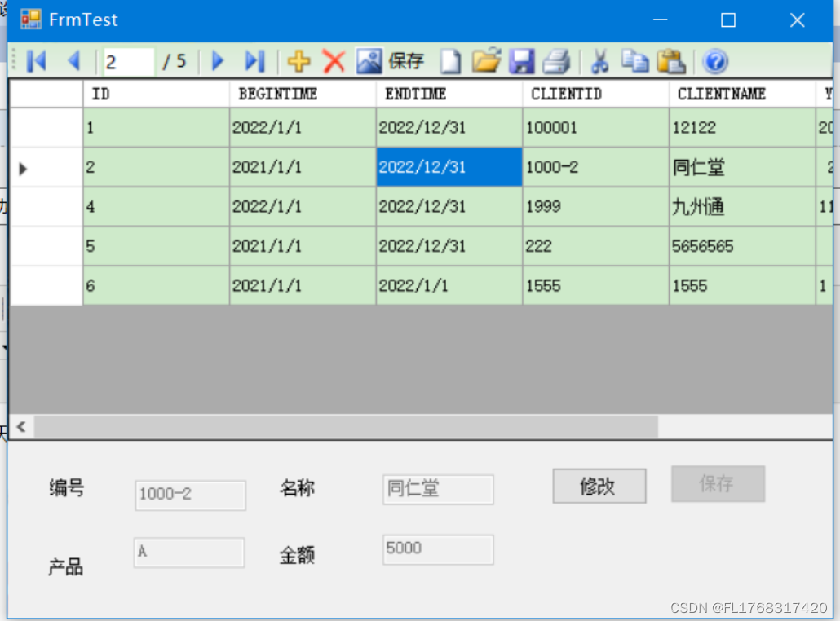Cut using the scissors icon
840x621 pixels.
(599, 61)
